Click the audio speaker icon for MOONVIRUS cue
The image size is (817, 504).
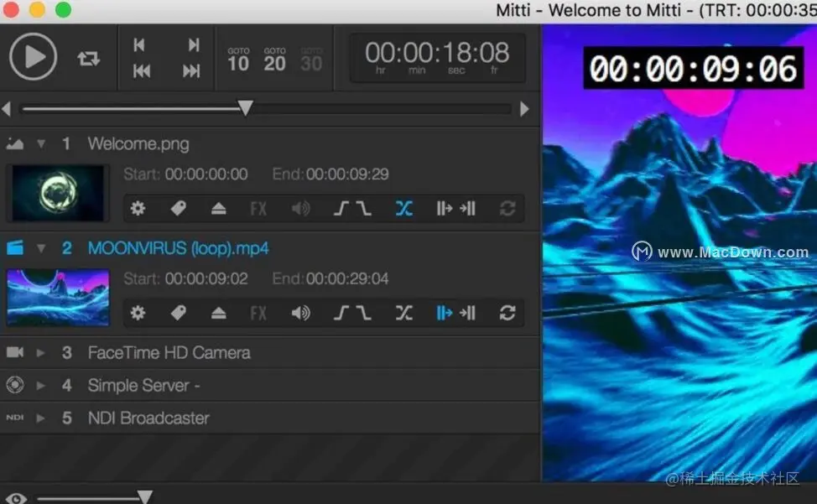[x=300, y=313]
